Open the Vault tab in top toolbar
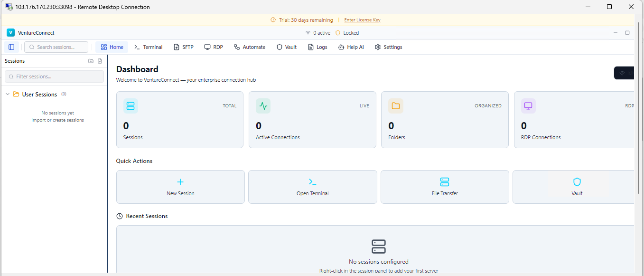The image size is (644, 276). 287,47
